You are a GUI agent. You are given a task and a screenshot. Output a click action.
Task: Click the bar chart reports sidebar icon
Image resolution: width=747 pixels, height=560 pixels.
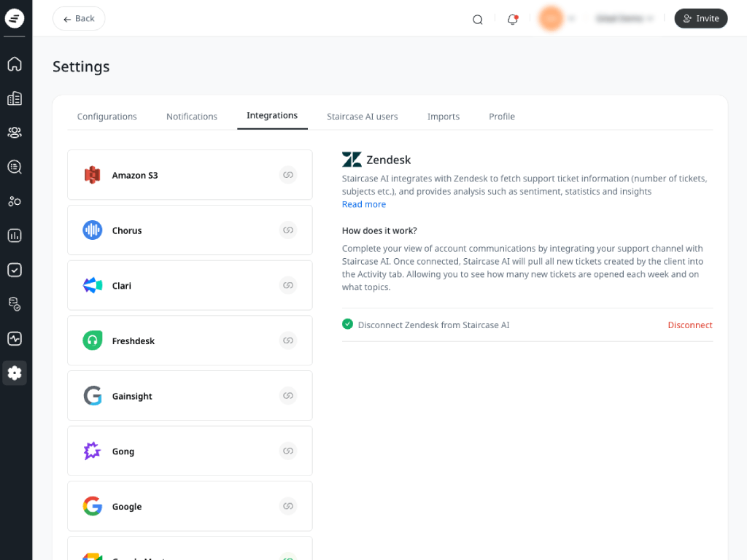click(x=15, y=236)
